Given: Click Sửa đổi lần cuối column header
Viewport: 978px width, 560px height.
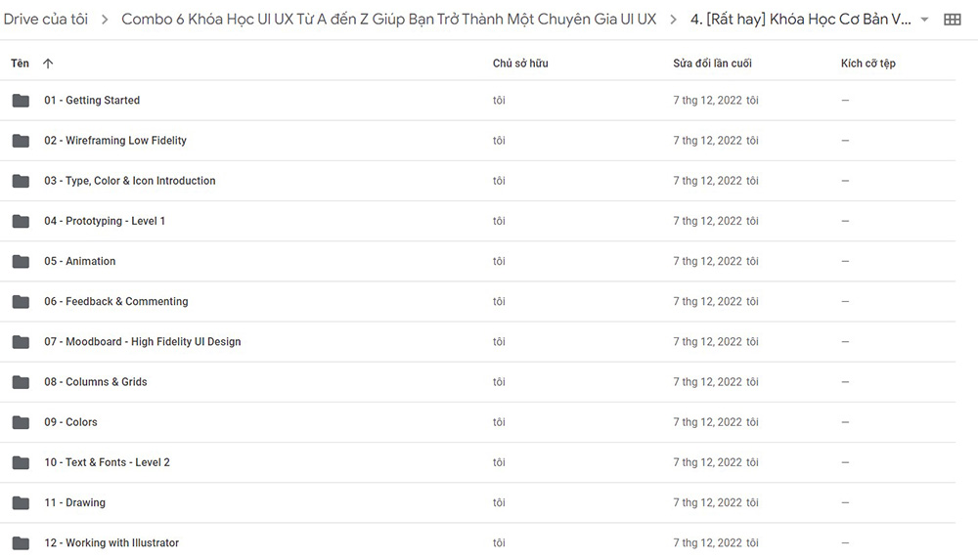Looking at the screenshot, I should pyautogui.click(x=712, y=63).
